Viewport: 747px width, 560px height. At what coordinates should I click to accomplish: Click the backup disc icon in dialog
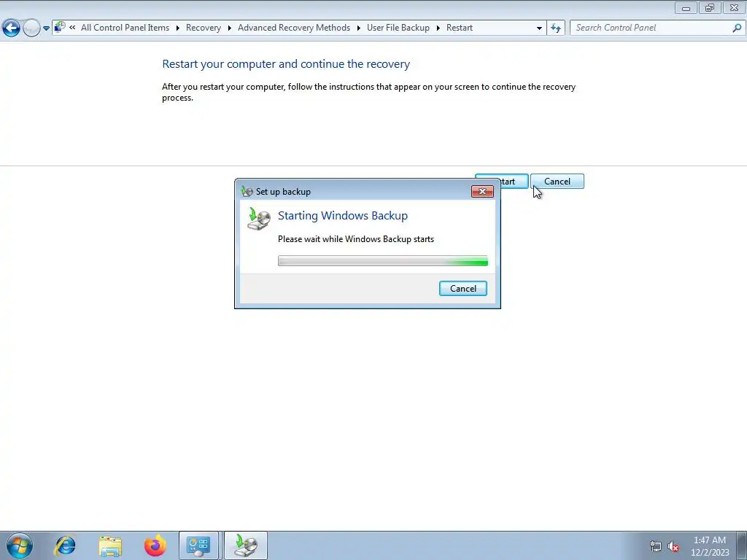[x=259, y=219]
